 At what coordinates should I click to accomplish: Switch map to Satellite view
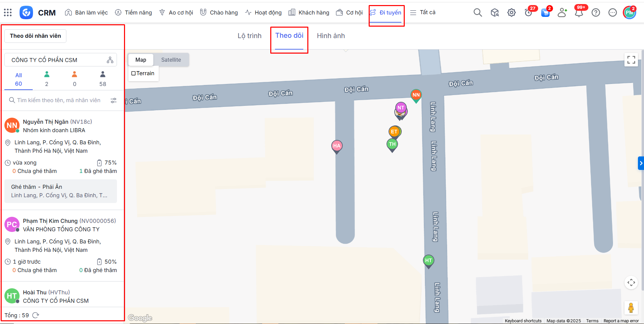[171, 60]
